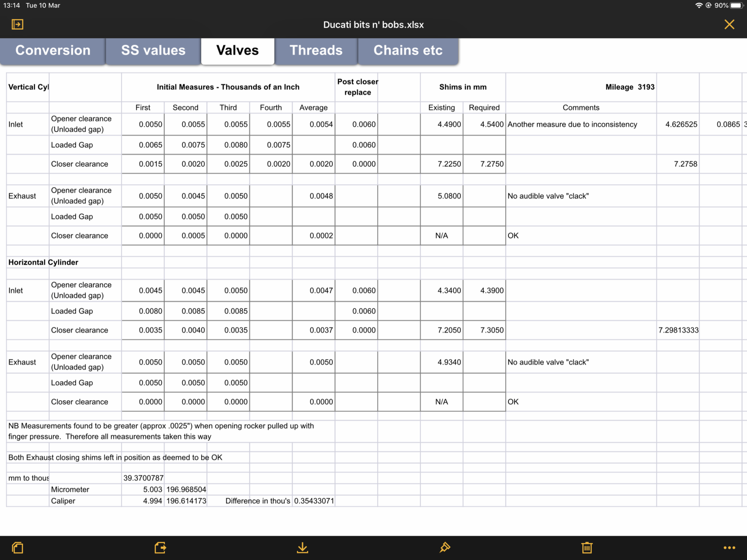This screenshot has height=560, width=747.
Task: Close the Ducati bits n' bobs.xlsx preview
Action: coord(729,24)
